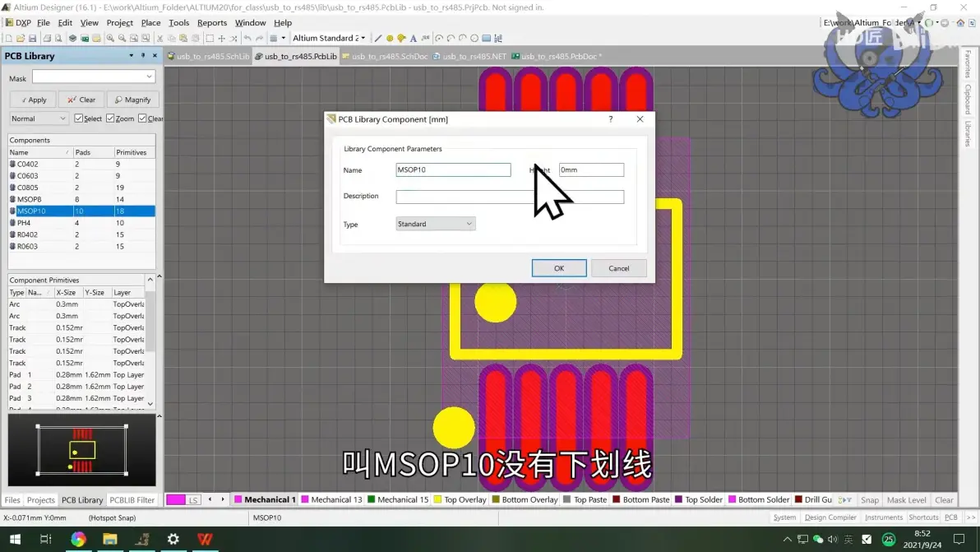Click the Cut scissors toolbar icon
This screenshot has width=980, height=552.
coord(160,38)
